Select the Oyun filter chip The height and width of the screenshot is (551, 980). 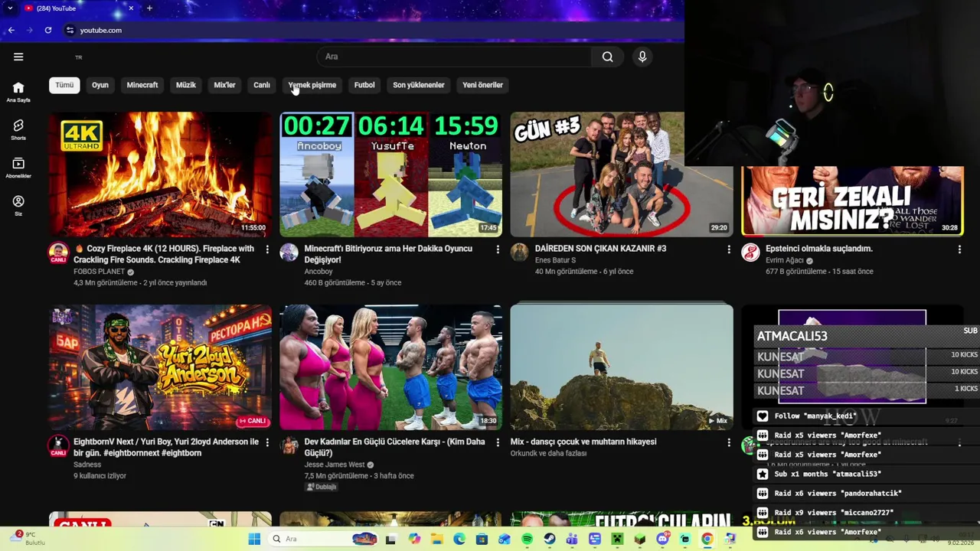pyautogui.click(x=100, y=85)
